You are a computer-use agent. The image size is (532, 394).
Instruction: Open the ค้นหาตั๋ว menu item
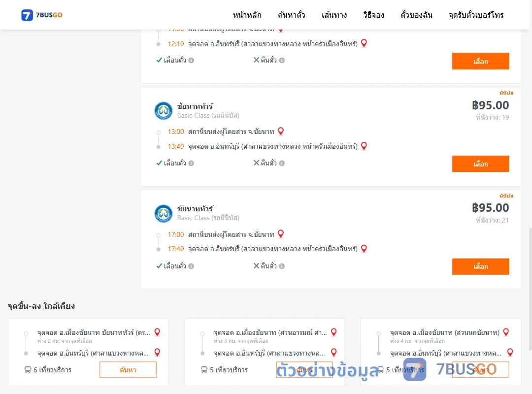point(292,15)
